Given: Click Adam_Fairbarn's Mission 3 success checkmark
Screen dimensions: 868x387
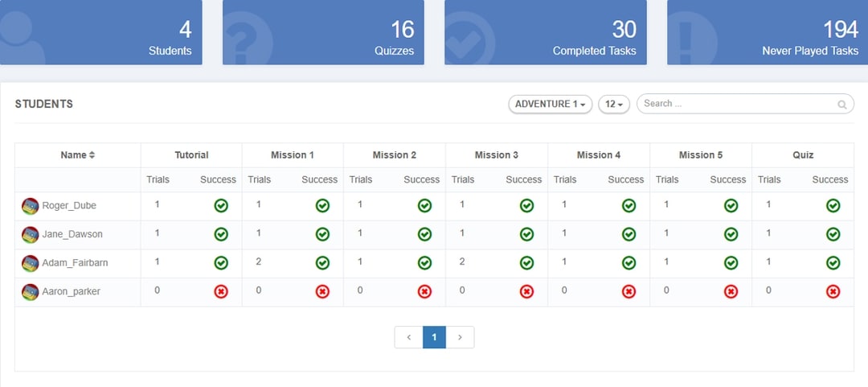Looking at the screenshot, I should (x=526, y=263).
